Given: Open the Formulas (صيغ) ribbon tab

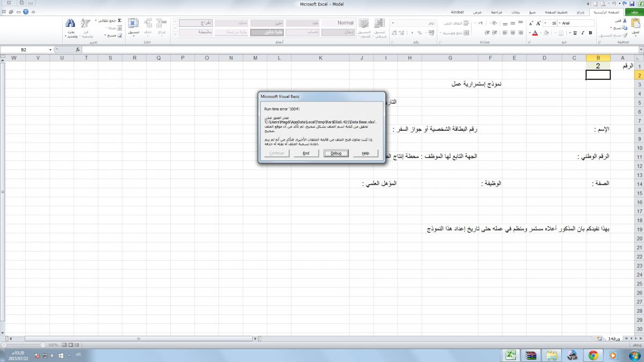Looking at the screenshot, I should coord(532,12).
